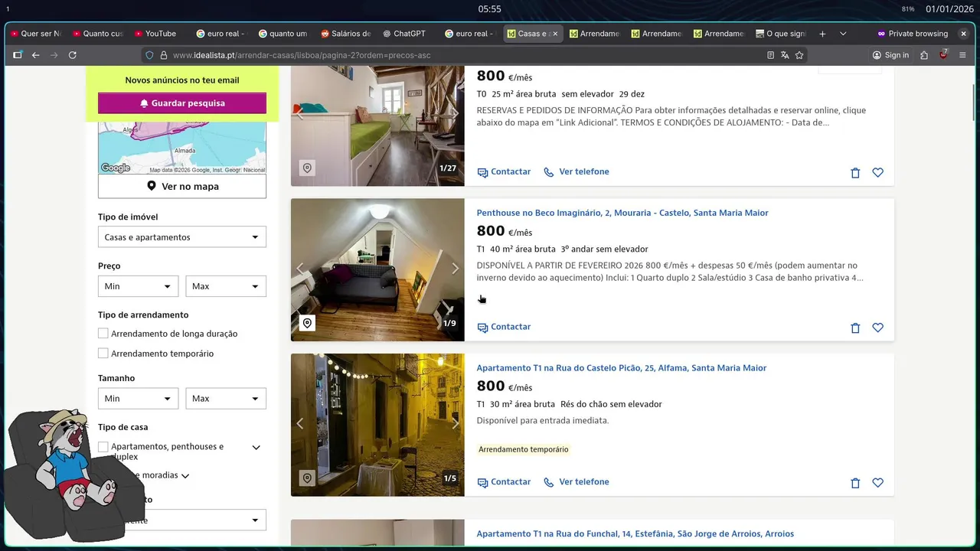Click the Arrendamento temporário tag
980x551 pixels.
pyautogui.click(x=524, y=449)
